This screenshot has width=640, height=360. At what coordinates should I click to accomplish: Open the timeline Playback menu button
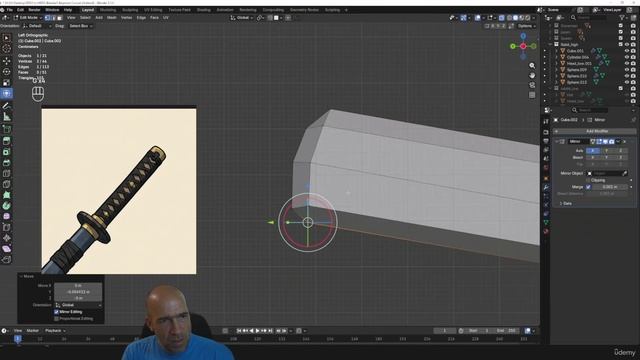click(55, 331)
